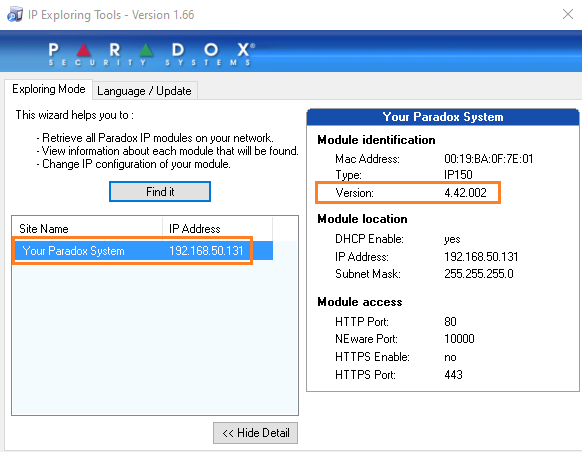The width and height of the screenshot is (582, 452).
Task: Click the NEware Port: label
Action: (x=366, y=338)
